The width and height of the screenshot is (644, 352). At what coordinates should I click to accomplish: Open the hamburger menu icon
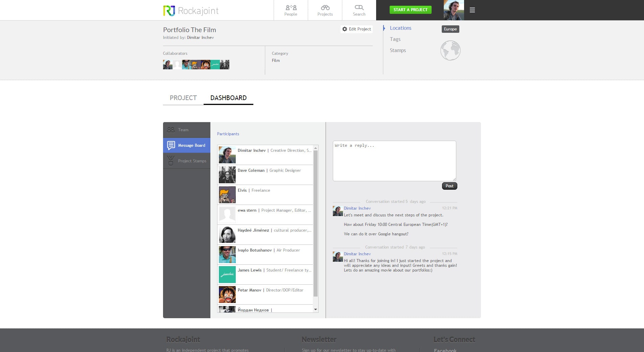click(472, 10)
